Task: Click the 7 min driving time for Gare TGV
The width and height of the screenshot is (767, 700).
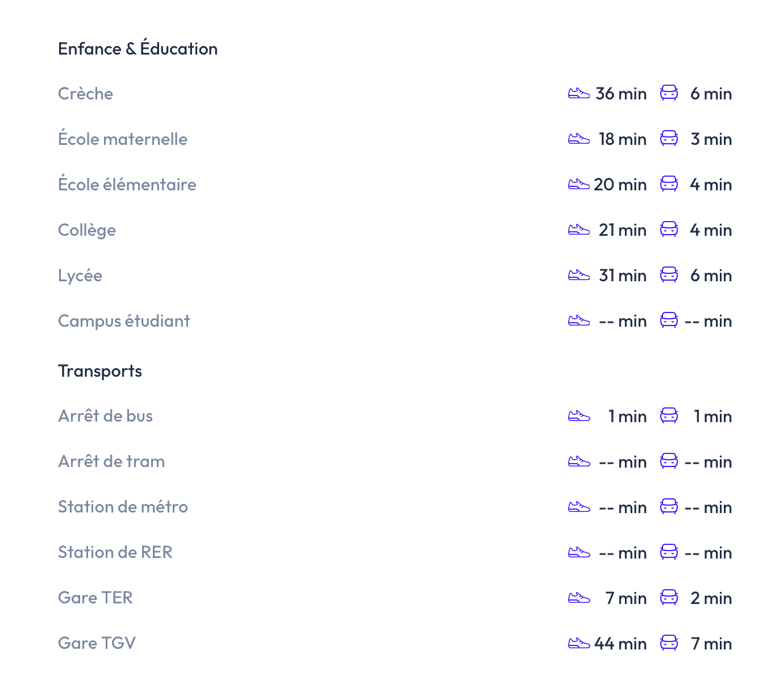Action: pos(711,644)
